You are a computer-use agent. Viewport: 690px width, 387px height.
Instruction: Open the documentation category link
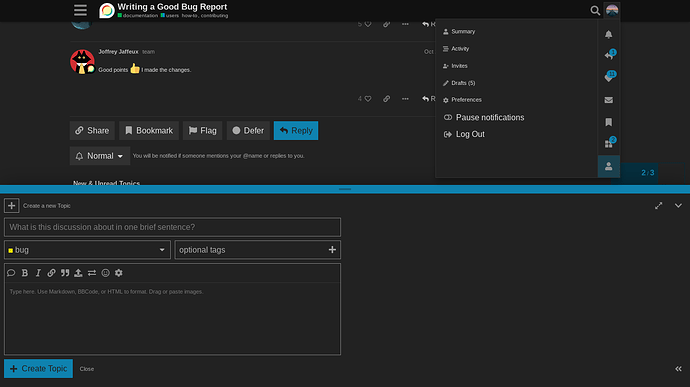138,15
